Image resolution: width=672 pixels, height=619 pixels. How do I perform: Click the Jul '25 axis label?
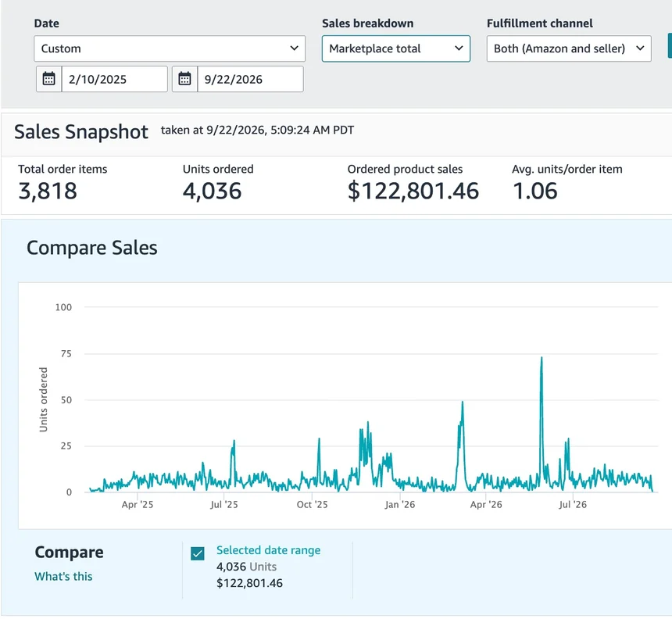[x=223, y=505]
